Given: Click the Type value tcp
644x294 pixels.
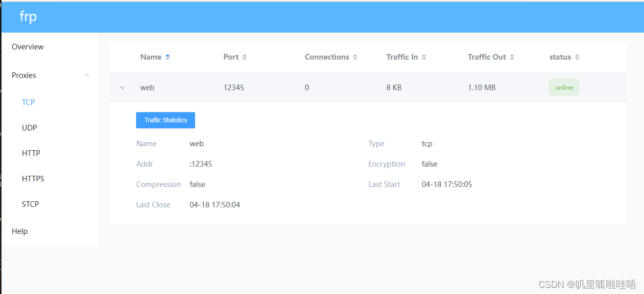Looking at the screenshot, I should tap(427, 144).
